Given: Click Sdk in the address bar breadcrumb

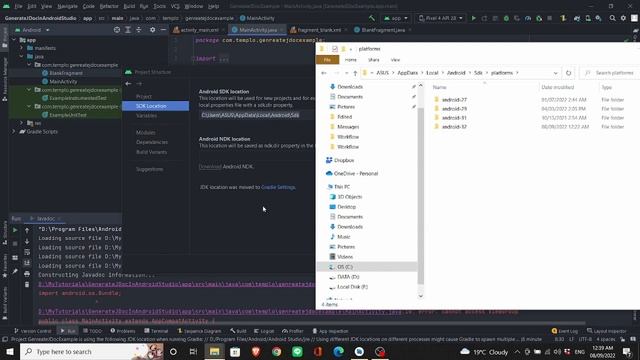Looking at the screenshot, I should tap(478, 73).
